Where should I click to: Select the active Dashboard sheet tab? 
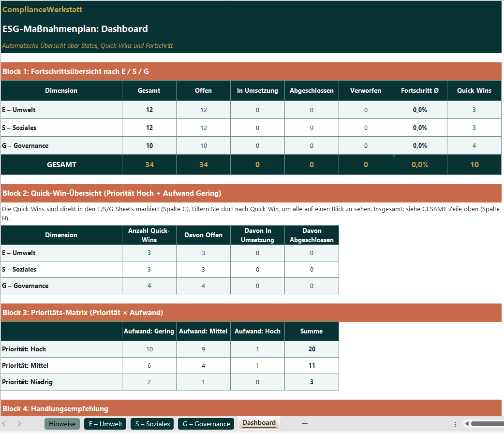[259, 423]
